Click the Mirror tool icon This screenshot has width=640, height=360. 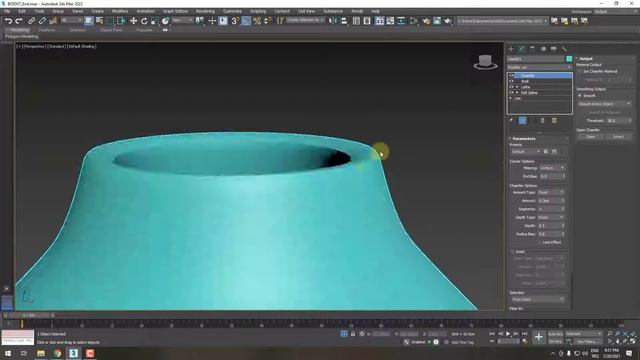click(333, 21)
